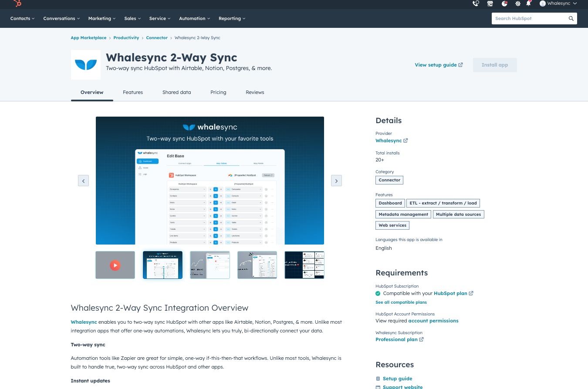Screen dimensions: 588x389
Task: Click the Two-way sync subheading
Action: tap(88, 345)
